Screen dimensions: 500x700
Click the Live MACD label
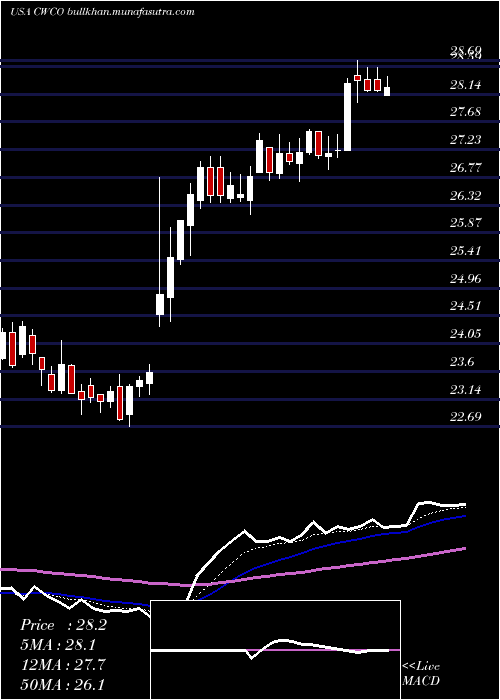coord(421,673)
